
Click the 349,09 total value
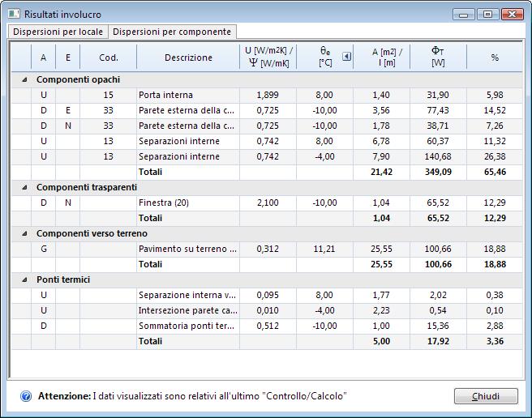[x=439, y=172]
